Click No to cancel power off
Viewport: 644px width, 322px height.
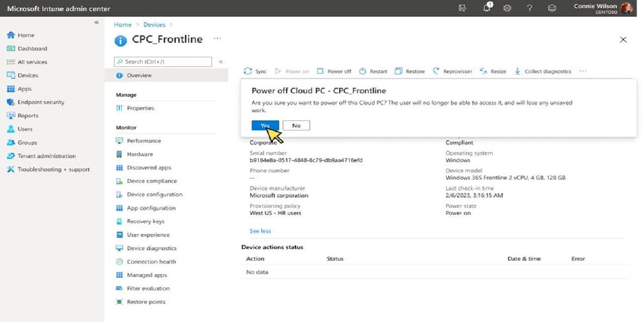click(296, 125)
